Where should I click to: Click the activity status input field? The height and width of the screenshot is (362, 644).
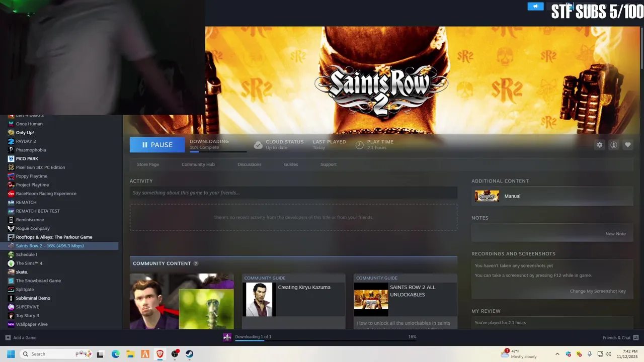[x=293, y=193]
